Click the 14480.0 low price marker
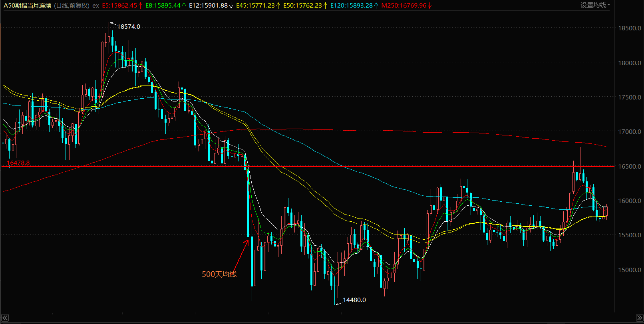The image size is (644, 324). [354, 300]
